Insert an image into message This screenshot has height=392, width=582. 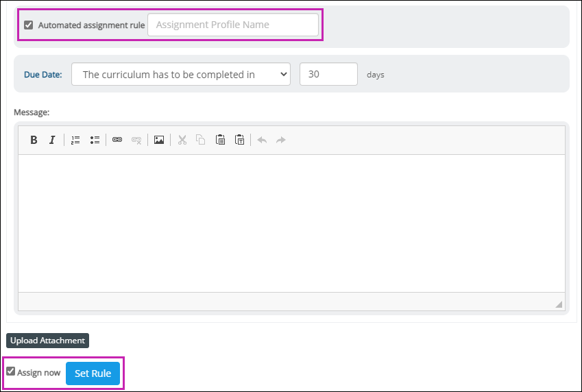[x=159, y=140]
